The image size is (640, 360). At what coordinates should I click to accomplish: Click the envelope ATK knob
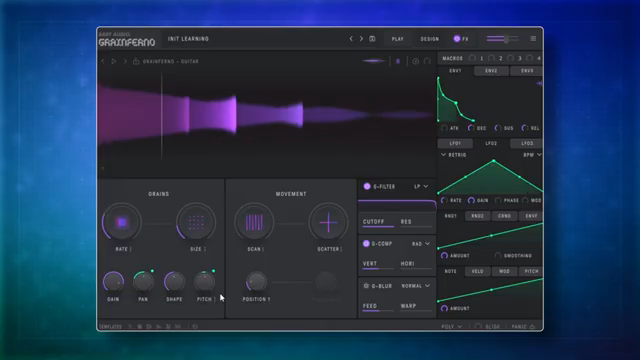(x=444, y=128)
